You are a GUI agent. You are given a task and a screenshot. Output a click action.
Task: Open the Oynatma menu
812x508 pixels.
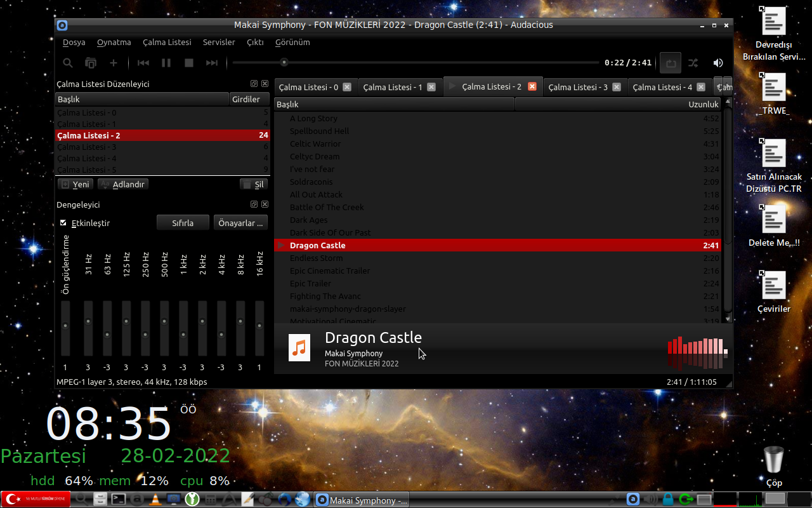coord(114,42)
